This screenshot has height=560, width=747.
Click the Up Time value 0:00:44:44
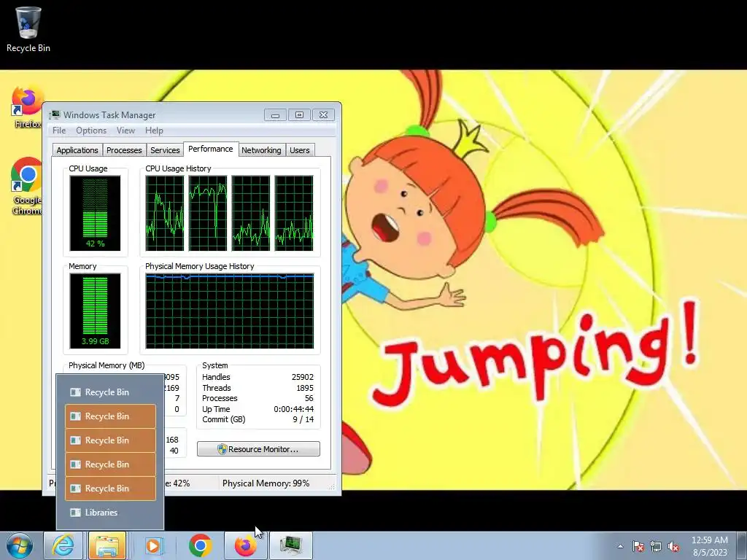coord(293,409)
